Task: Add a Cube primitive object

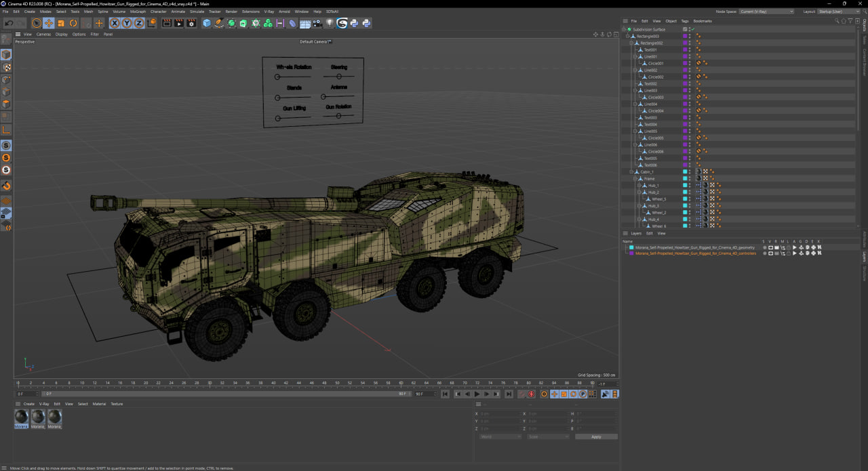Action: tap(207, 23)
